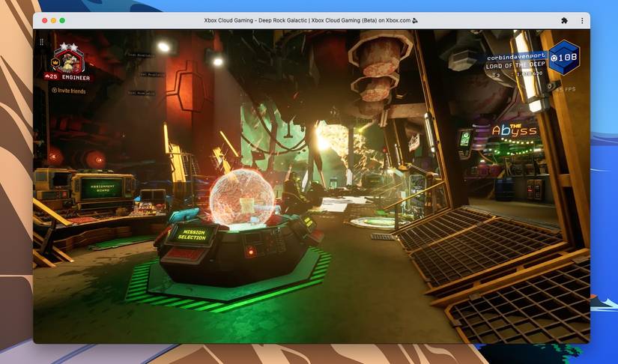Viewport: 618px width, 364px height.
Task: Click The Abyss bar neon sign
Action: coord(515,130)
